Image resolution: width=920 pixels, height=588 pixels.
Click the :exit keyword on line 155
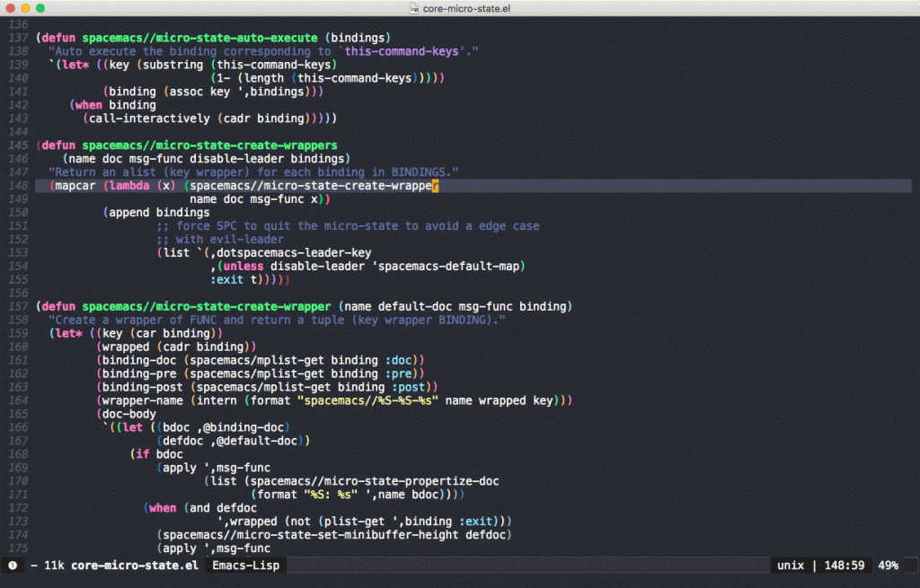(226, 279)
